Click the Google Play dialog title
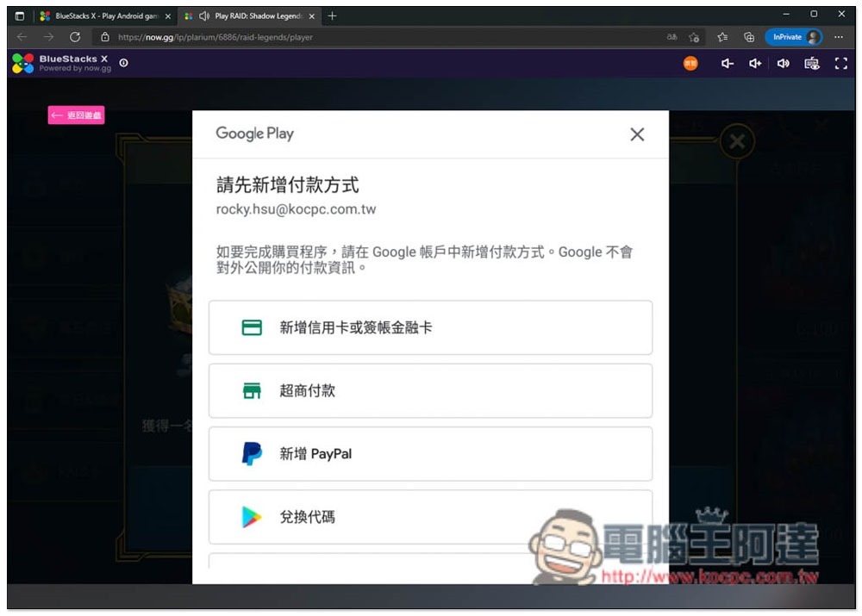The width and height of the screenshot is (862, 616). [254, 134]
